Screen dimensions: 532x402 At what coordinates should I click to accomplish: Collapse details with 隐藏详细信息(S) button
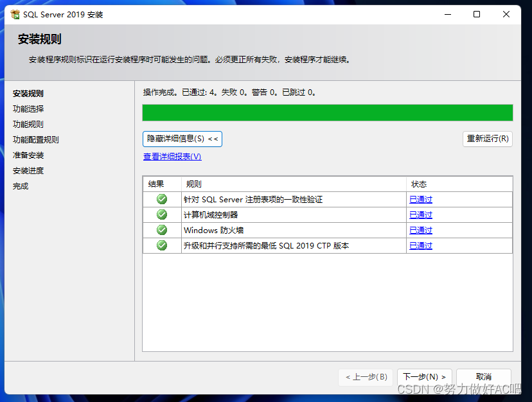(x=182, y=139)
